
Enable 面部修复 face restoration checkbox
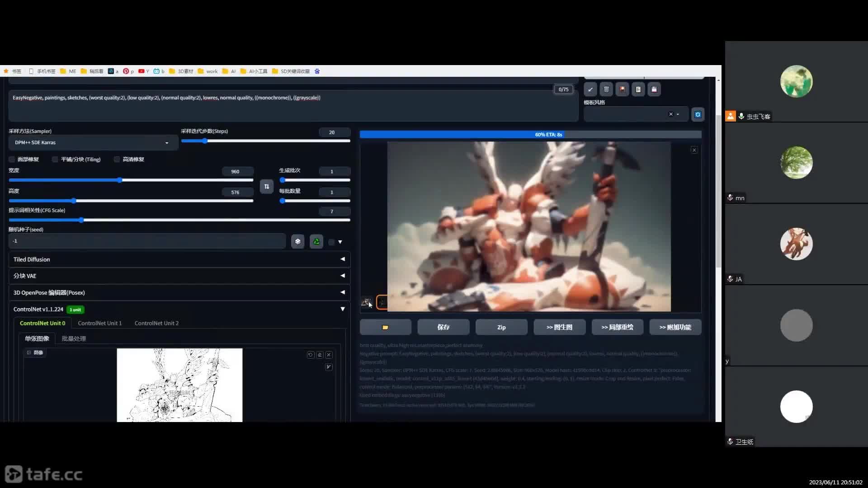[x=12, y=160]
